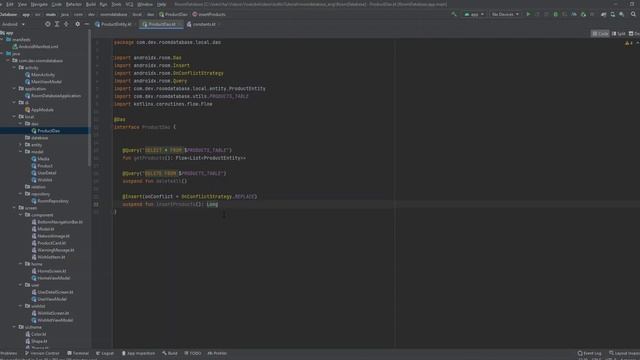Open Build tool window
This screenshot has width=640, height=360.
pyautogui.click(x=170, y=353)
